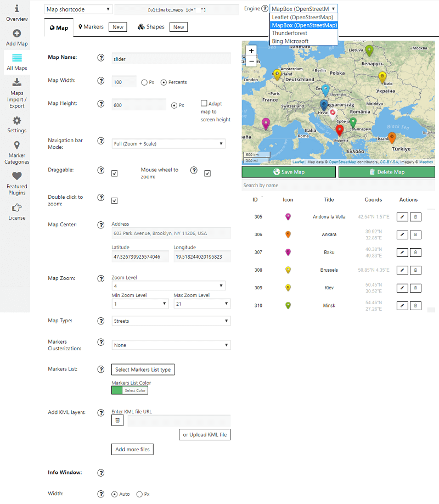Enable Adapt map to screen height
The width and height of the screenshot is (439, 504).
[204, 103]
